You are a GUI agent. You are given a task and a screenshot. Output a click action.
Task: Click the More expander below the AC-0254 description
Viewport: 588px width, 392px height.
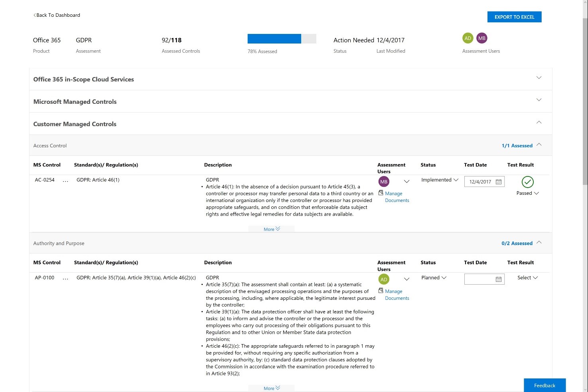(271, 228)
